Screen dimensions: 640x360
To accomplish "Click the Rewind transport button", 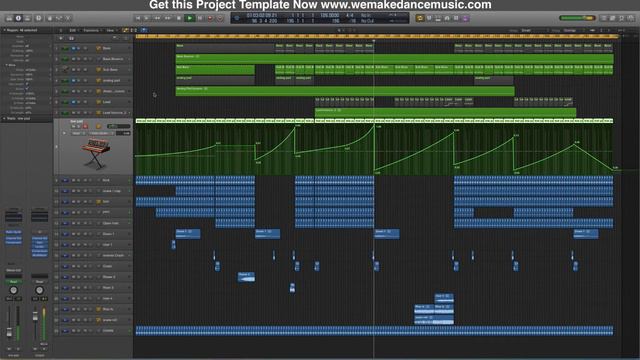I will click(x=158, y=18).
